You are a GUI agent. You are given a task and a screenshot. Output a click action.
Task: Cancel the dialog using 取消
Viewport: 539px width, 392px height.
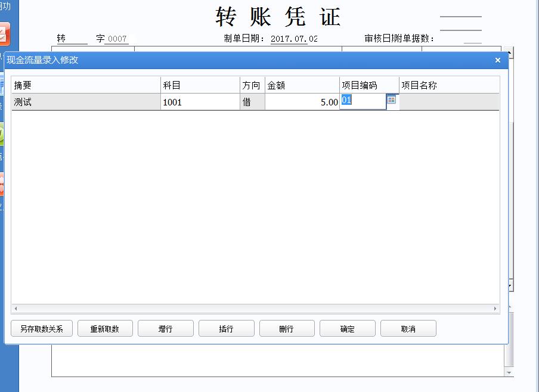point(408,329)
